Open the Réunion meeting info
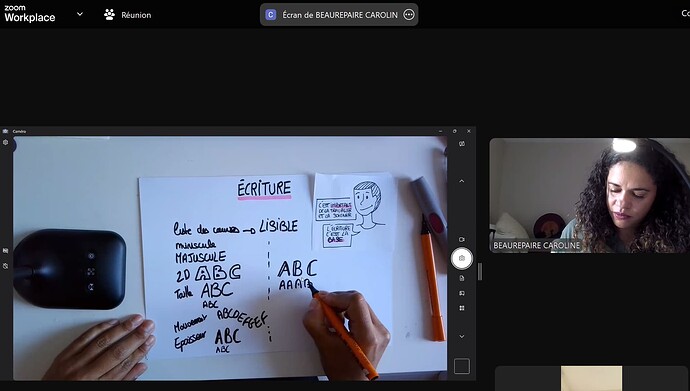This screenshot has height=391, width=690. coord(128,15)
